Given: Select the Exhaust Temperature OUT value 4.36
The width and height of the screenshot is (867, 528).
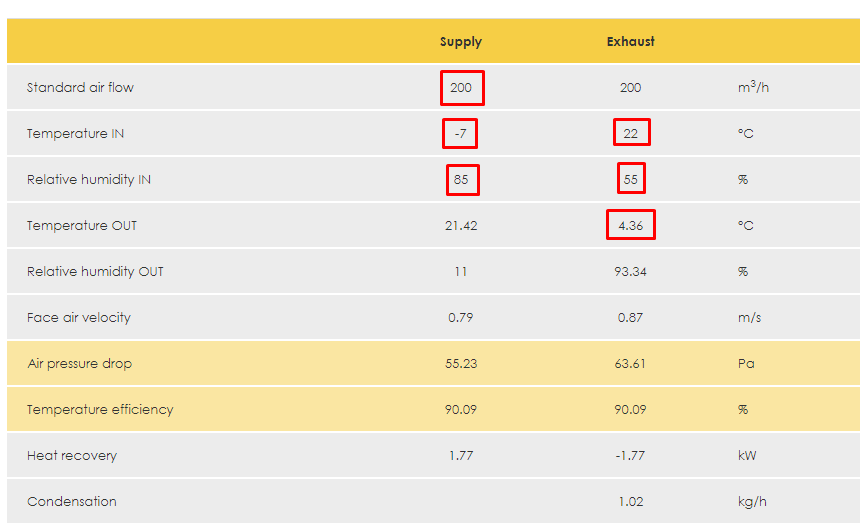Looking at the screenshot, I should (631, 226).
